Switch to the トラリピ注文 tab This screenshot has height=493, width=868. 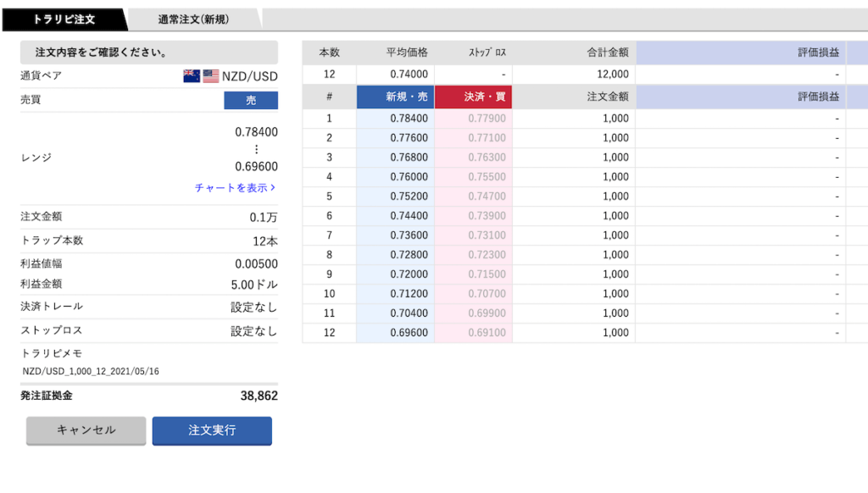tap(64, 19)
